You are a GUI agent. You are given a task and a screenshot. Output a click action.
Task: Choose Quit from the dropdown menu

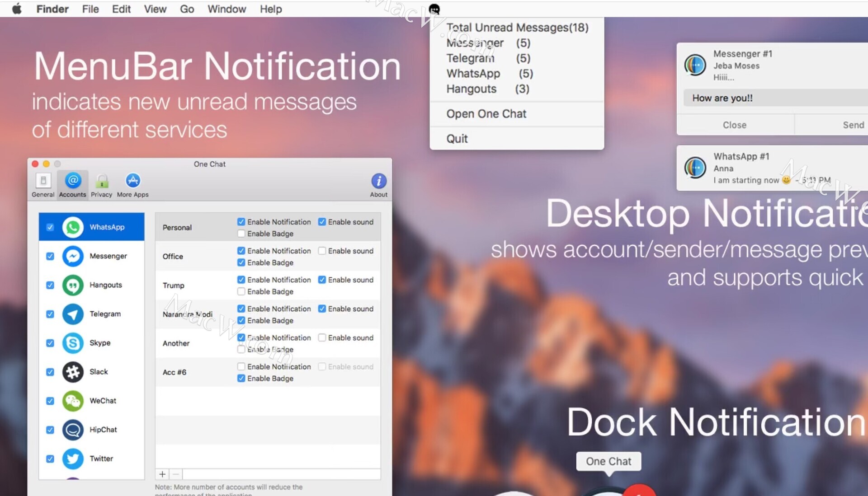click(457, 139)
